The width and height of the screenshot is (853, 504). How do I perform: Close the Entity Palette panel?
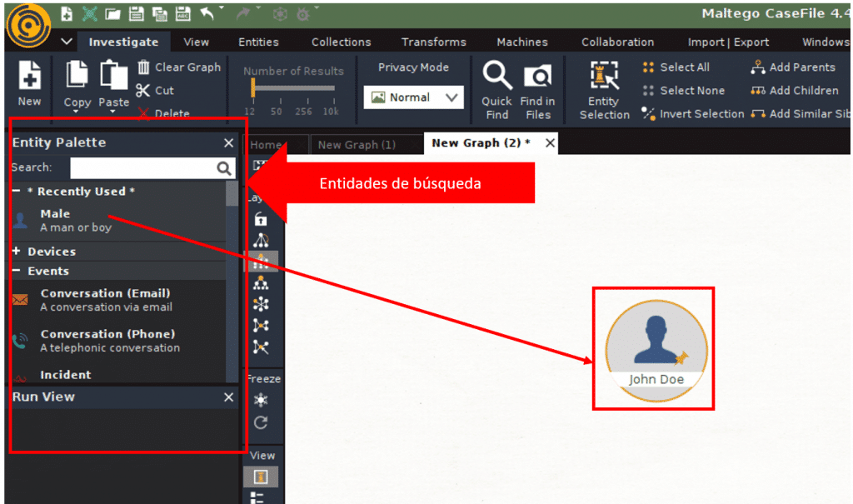click(x=228, y=142)
